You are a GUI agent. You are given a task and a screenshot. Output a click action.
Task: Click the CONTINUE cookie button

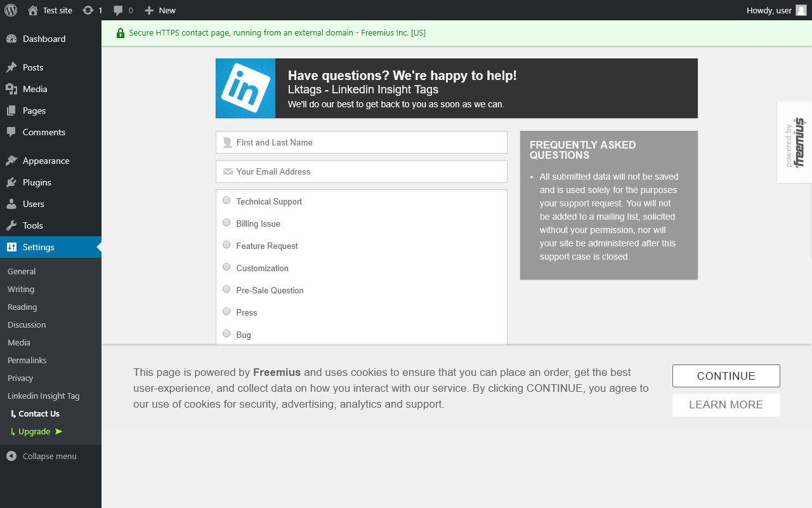[x=726, y=376]
